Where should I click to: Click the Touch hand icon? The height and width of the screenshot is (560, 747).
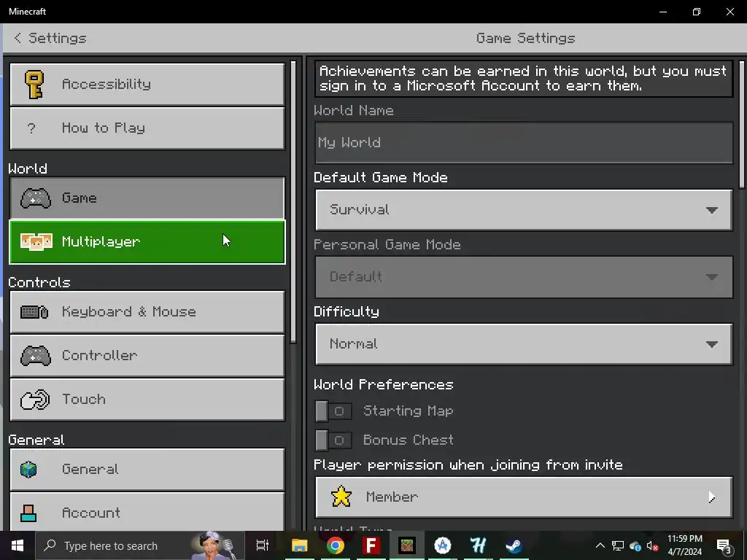point(35,400)
